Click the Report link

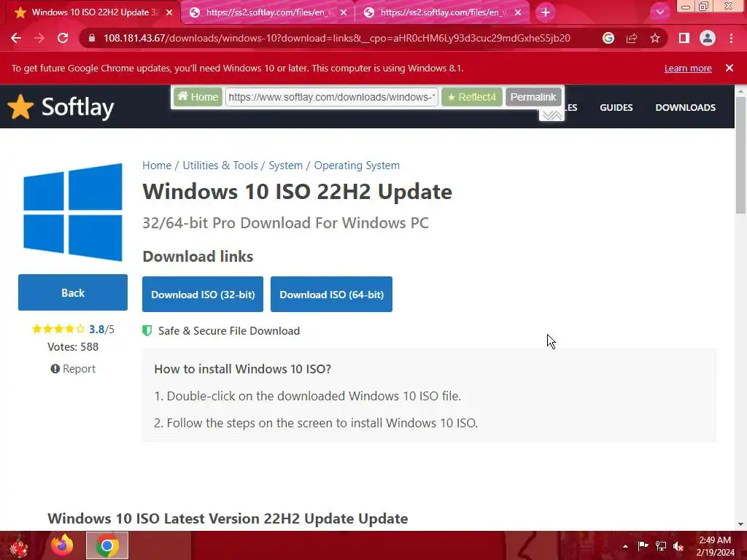[x=73, y=368]
